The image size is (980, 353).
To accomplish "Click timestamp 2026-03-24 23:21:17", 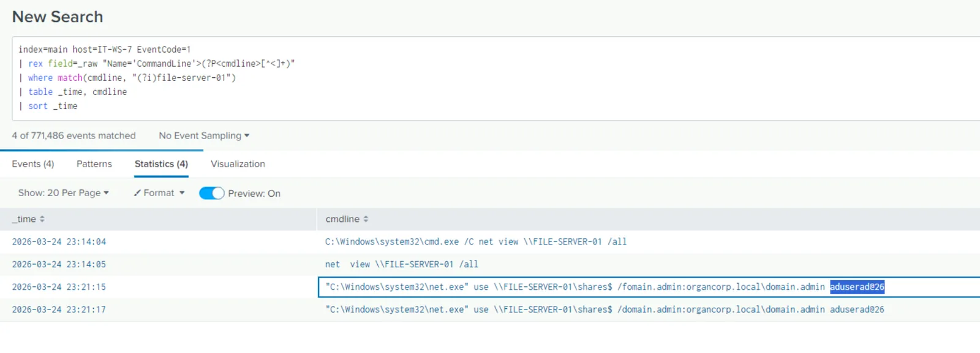I will pyautogui.click(x=59, y=309).
